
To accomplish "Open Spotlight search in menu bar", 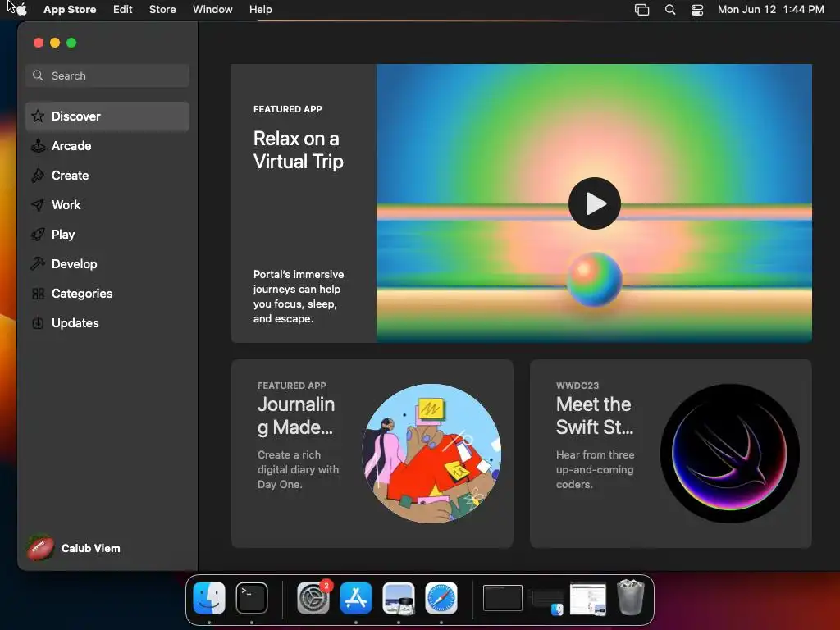I will 669,10.
